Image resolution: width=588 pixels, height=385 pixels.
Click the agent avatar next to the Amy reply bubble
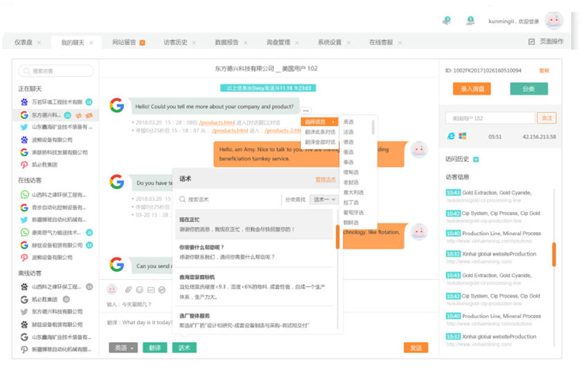tap(419, 150)
